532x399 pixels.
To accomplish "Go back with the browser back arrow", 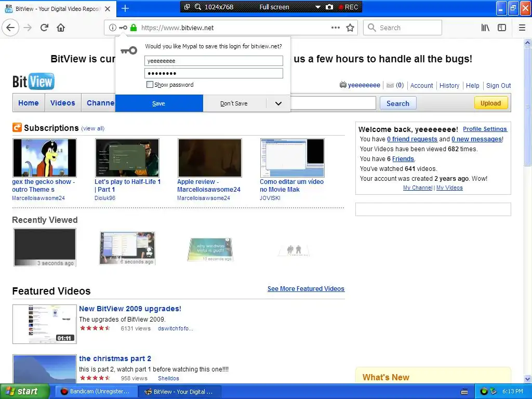I will pos(10,28).
